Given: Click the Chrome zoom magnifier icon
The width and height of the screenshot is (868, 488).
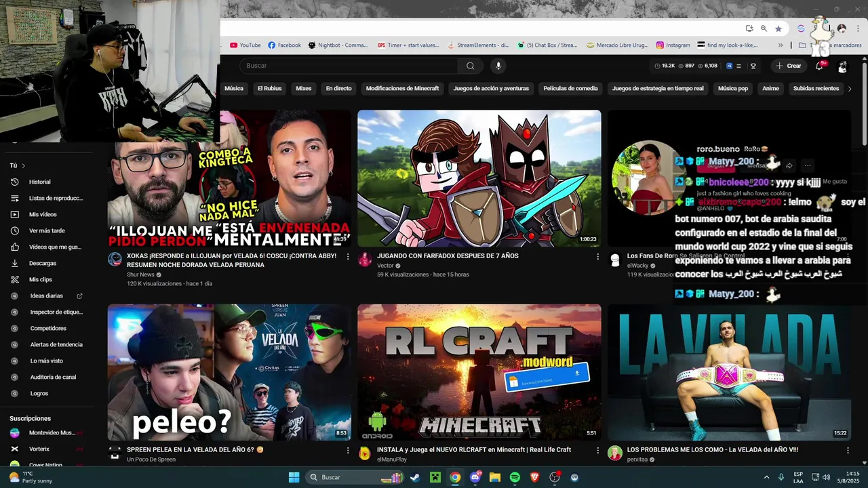Looking at the screenshot, I should (x=764, y=28).
